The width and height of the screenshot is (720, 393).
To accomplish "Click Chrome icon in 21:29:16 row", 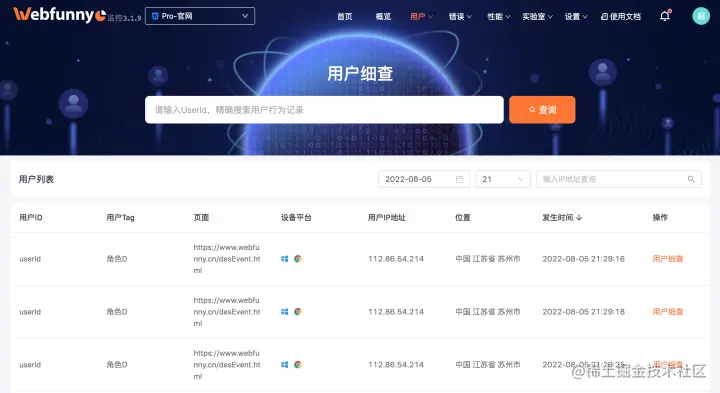I will click(298, 259).
